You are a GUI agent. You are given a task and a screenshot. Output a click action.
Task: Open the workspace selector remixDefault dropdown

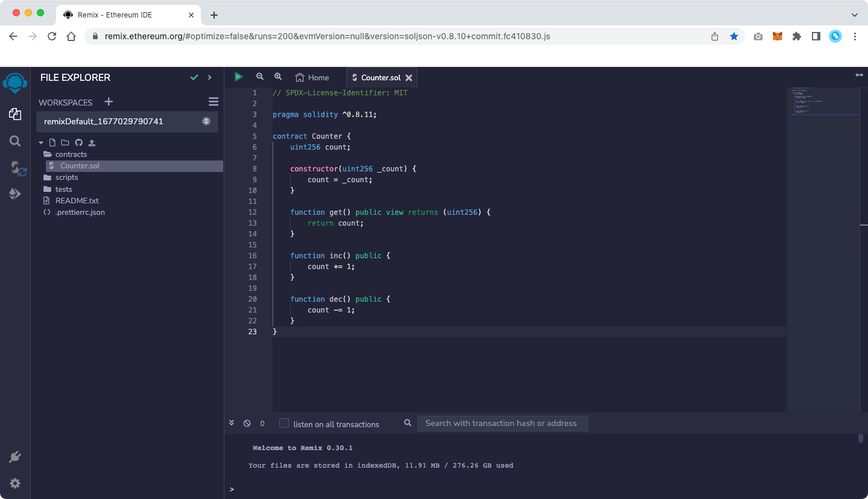click(127, 121)
